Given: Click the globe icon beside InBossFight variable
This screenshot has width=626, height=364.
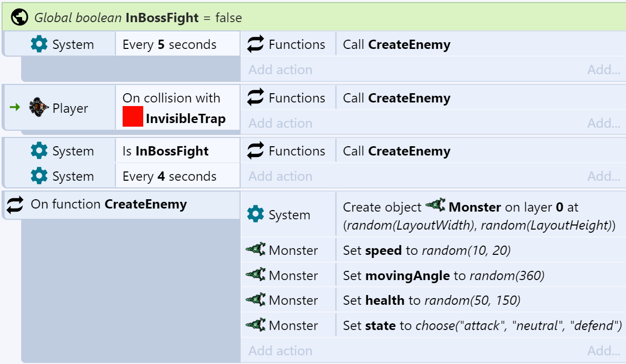Looking at the screenshot, I should coord(20,18).
